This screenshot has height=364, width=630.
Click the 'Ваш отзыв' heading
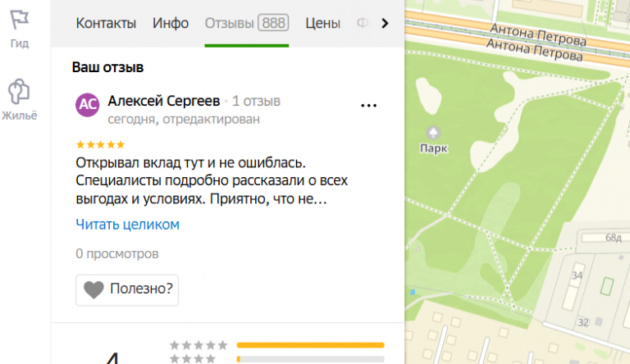[107, 67]
